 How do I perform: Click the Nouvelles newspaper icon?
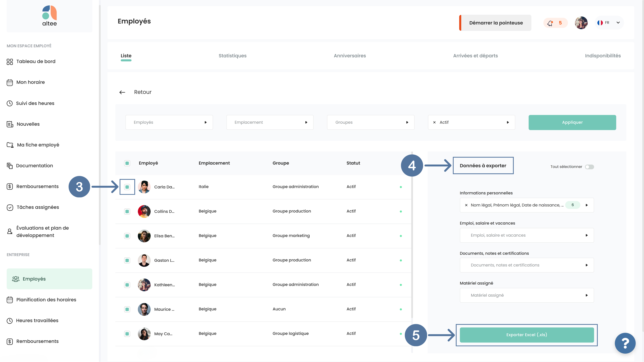click(x=10, y=124)
